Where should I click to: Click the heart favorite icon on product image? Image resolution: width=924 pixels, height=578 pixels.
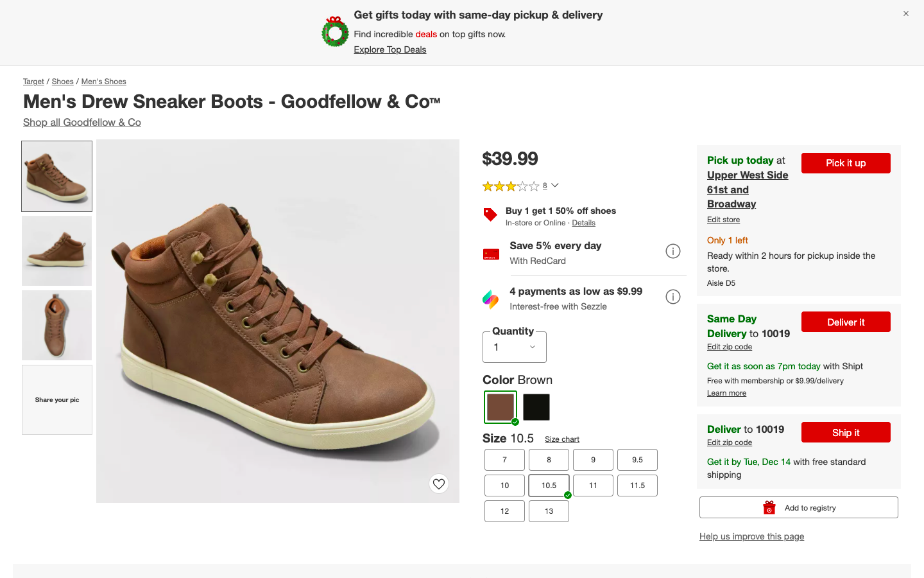pyautogui.click(x=439, y=484)
